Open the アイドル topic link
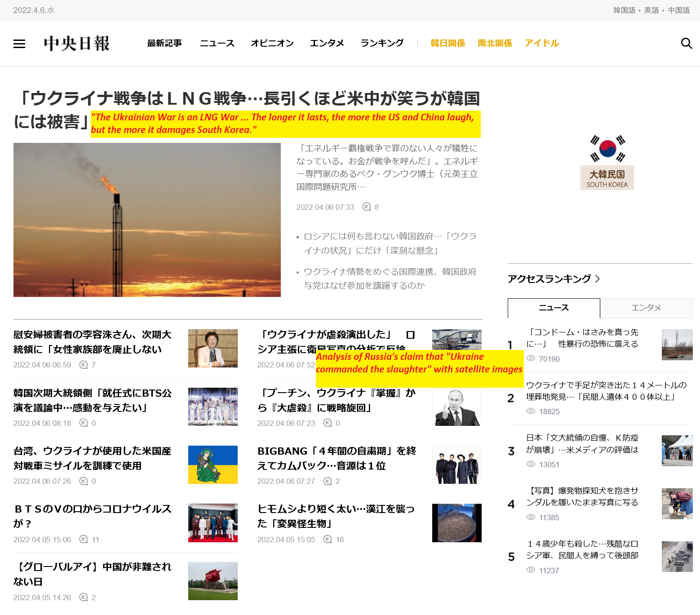The image size is (700, 615). pos(541,43)
